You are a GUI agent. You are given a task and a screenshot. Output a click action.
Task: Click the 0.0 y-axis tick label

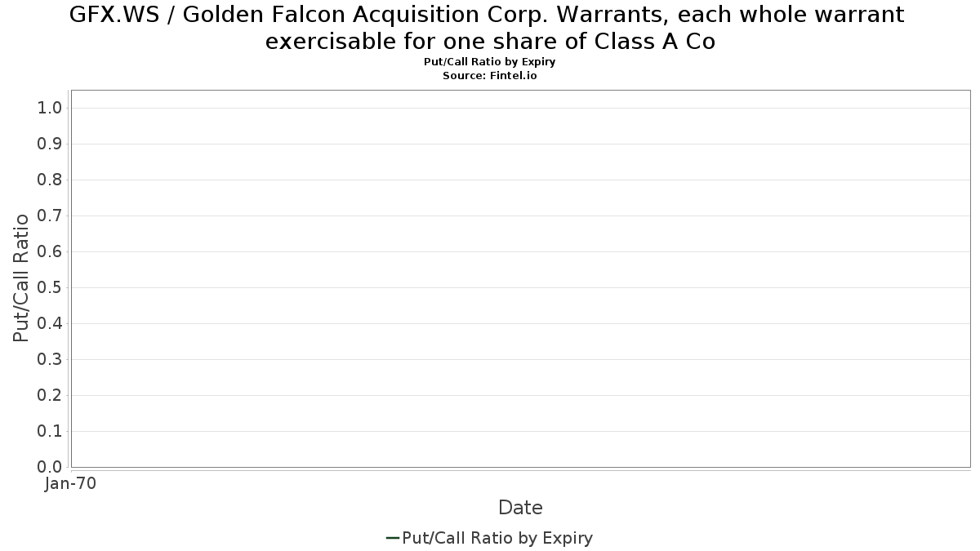[x=50, y=467]
